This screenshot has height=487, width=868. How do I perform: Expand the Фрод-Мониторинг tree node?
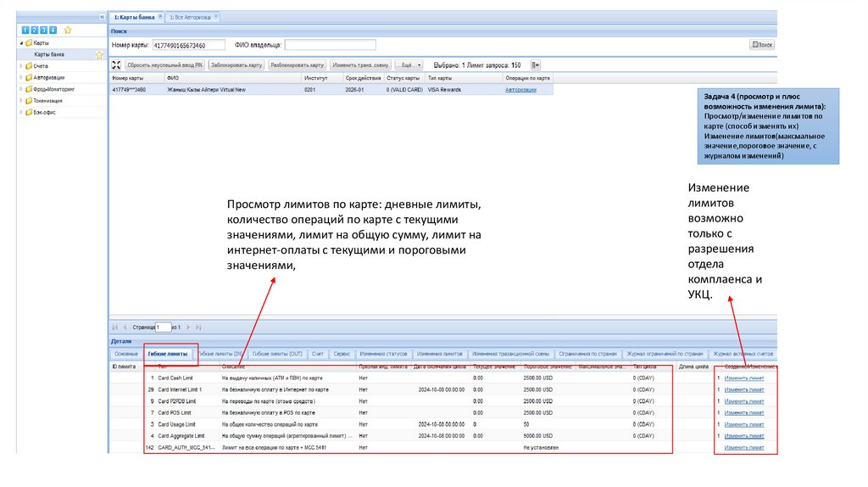[21, 88]
